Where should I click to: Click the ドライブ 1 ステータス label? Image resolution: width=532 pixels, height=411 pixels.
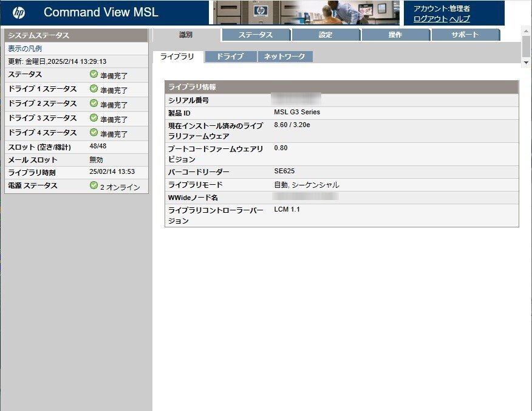tap(43, 89)
